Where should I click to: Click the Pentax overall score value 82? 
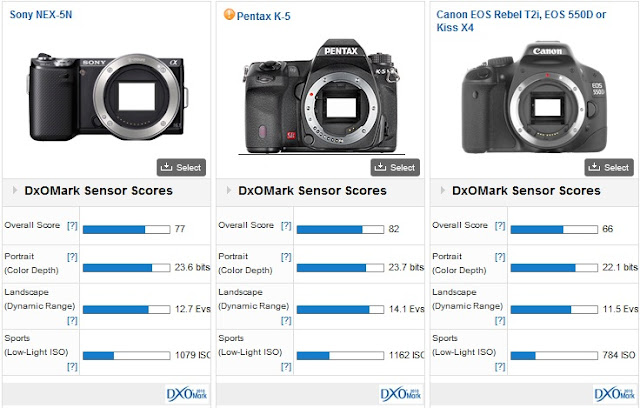tap(394, 229)
